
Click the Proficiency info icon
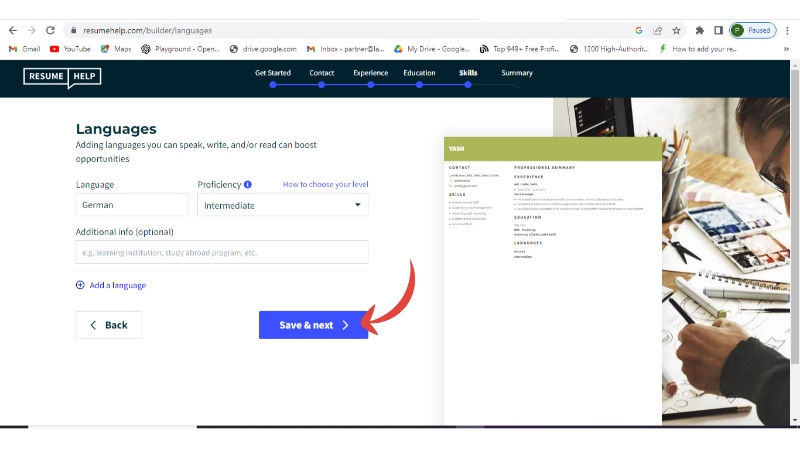247,184
